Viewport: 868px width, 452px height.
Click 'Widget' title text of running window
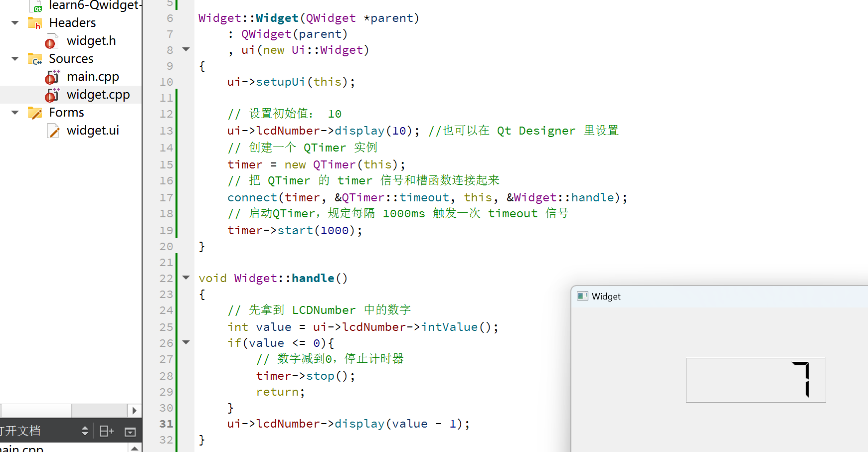tap(606, 297)
